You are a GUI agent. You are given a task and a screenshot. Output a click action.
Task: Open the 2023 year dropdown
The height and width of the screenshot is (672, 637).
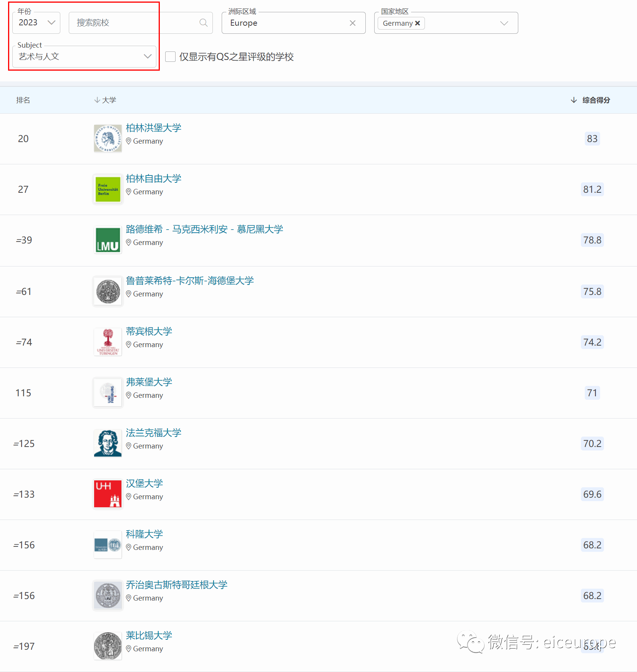[x=36, y=23]
